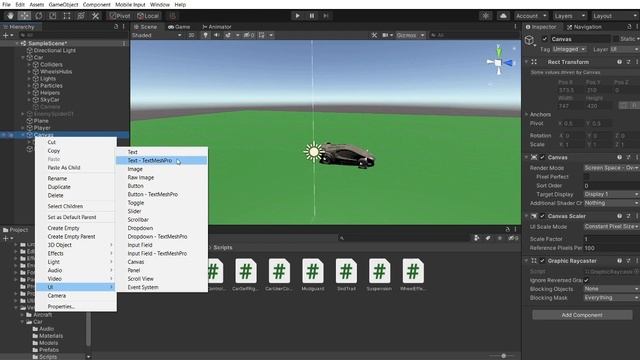The image size is (640, 360).
Task: Open the Account dropdown
Action: (x=531, y=16)
